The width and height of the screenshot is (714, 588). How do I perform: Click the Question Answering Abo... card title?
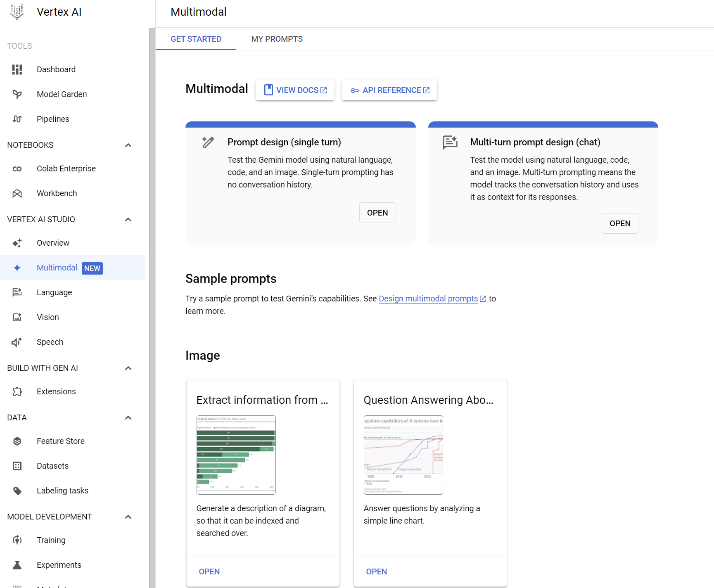(429, 400)
